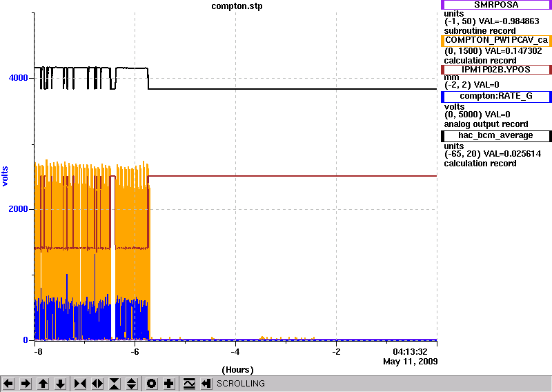
Task: Click the -2 hours x-axis tick label
Action: [x=336, y=352]
